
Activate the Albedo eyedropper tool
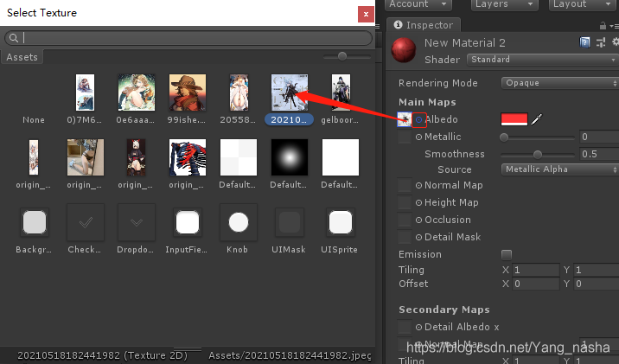click(537, 119)
